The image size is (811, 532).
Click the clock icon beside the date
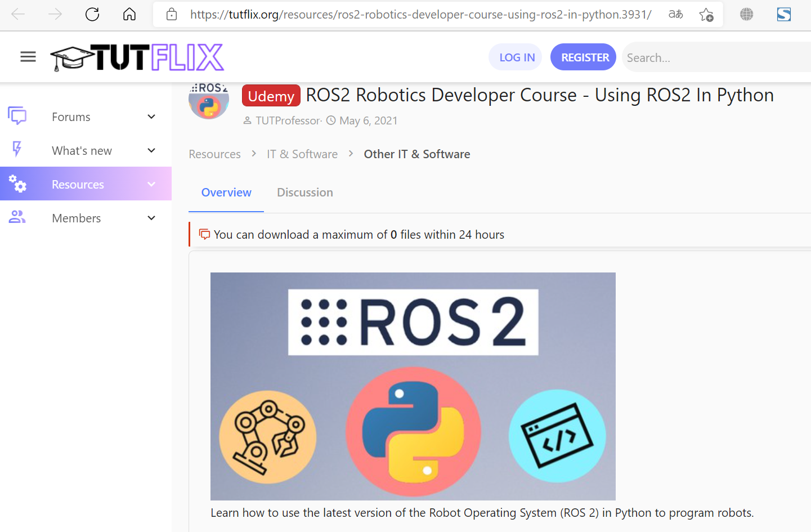click(332, 120)
